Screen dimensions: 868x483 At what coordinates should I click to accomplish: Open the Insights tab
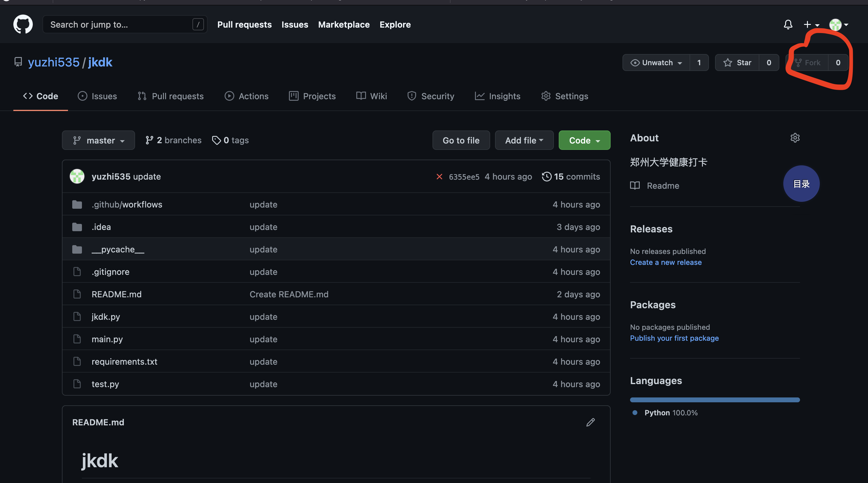click(497, 96)
